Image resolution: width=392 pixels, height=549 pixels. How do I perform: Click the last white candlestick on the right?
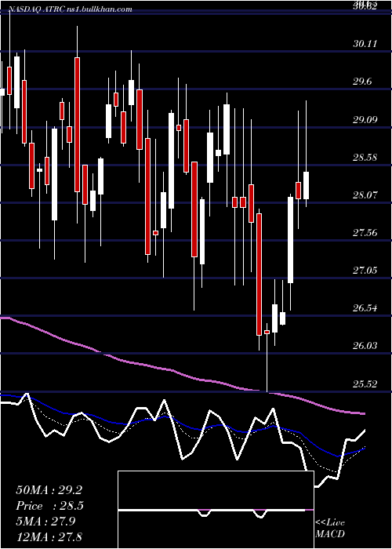tap(307, 186)
